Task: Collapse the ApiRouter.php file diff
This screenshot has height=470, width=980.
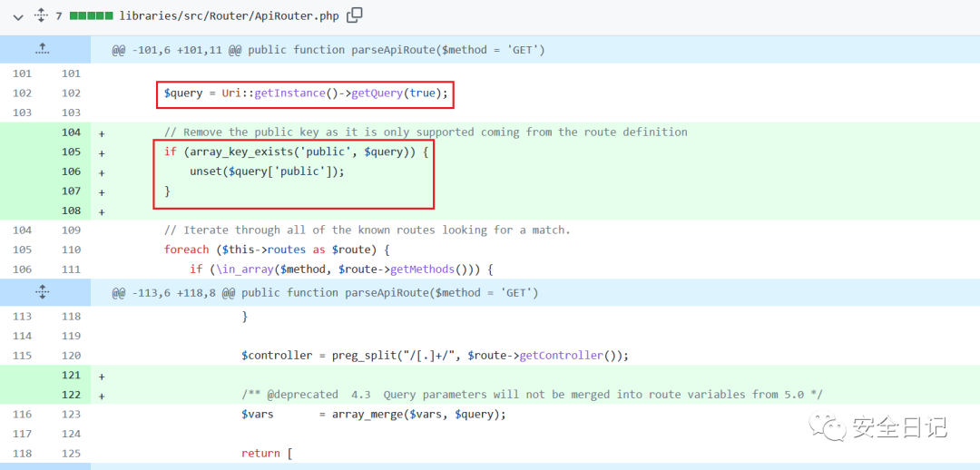Action: pos(18,15)
